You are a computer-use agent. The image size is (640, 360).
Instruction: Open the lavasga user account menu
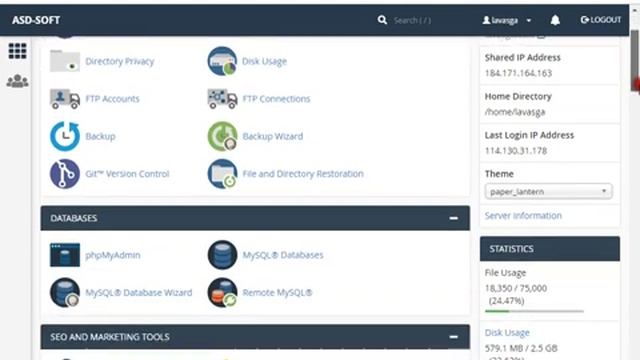coord(507,20)
